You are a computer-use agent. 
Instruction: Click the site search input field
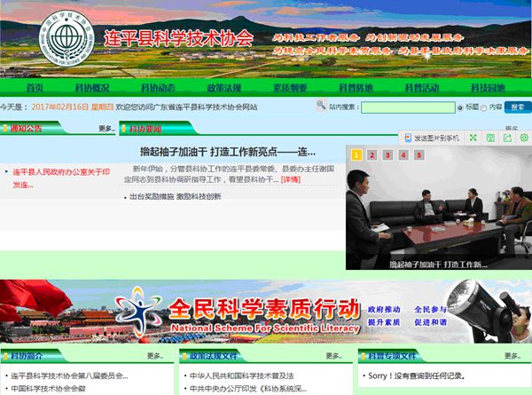408,107
